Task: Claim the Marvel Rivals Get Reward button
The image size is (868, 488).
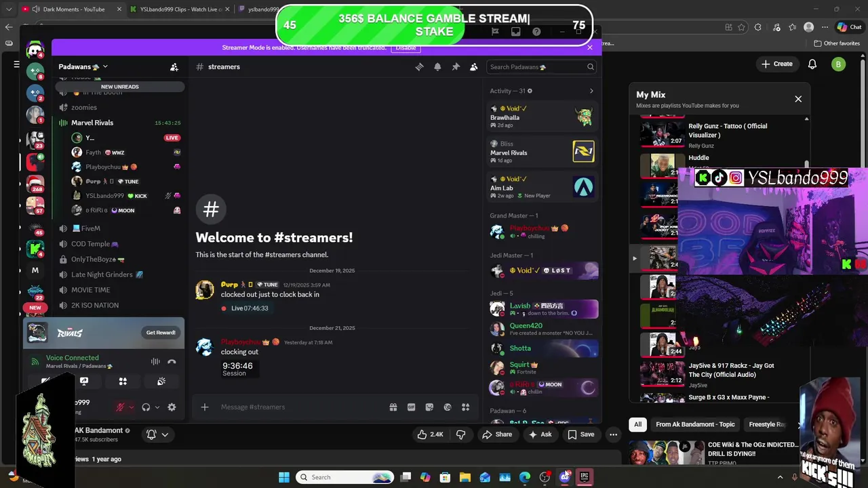Action: pyautogui.click(x=161, y=332)
